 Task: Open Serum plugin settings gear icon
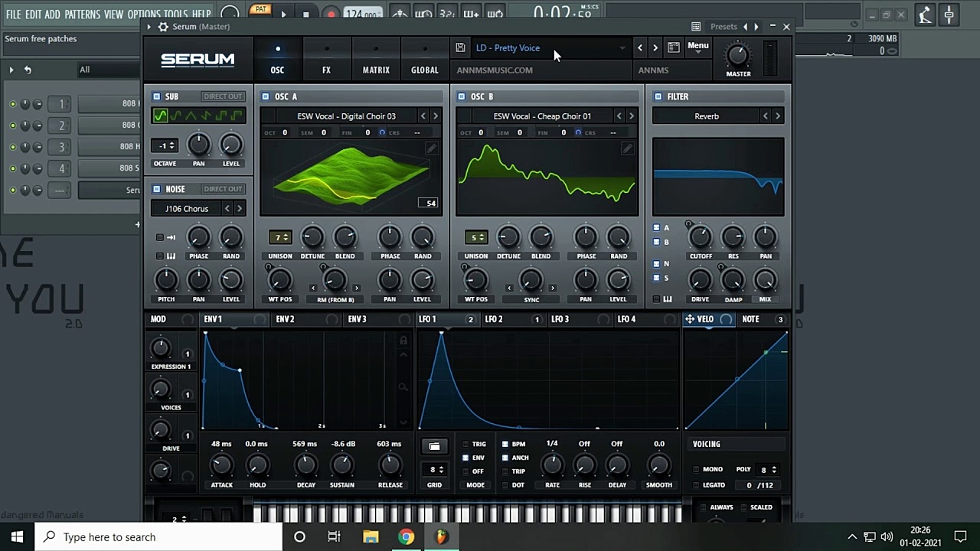tap(163, 26)
